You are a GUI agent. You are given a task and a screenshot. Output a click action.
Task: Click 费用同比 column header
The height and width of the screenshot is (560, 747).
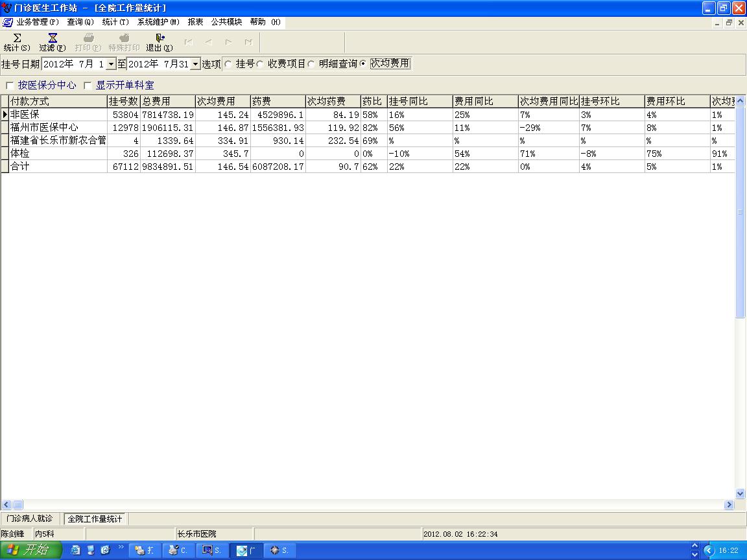coord(485,101)
